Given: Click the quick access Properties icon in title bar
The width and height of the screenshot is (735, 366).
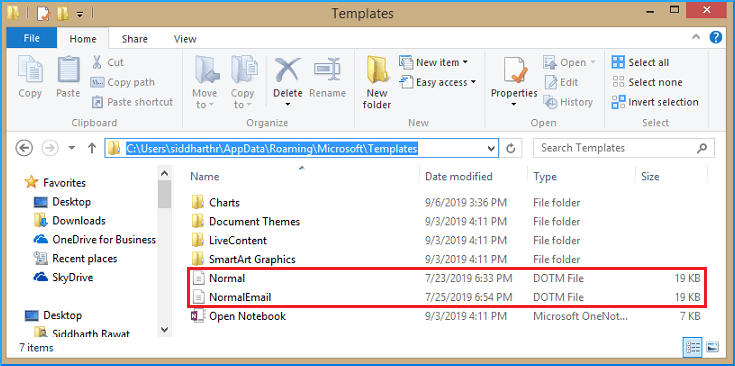Looking at the screenshot, I should click(x=43, y=14).
